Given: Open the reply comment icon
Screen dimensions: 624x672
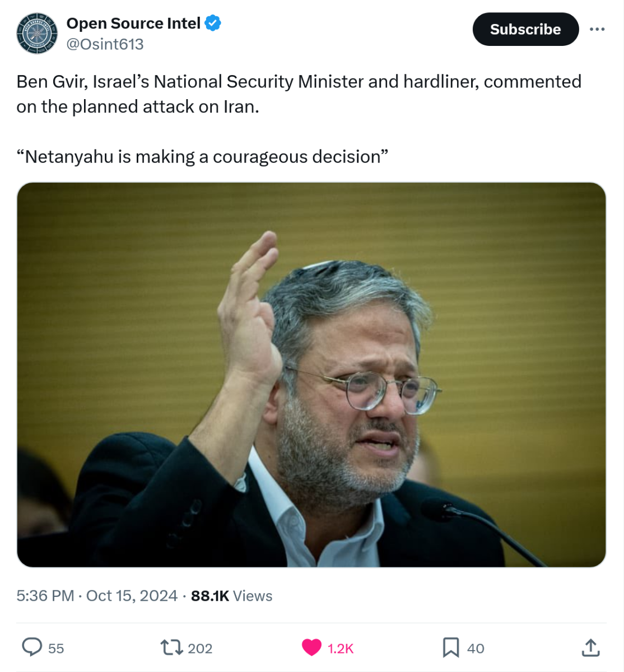Looking at the screenshot, I should coord(32,647).
